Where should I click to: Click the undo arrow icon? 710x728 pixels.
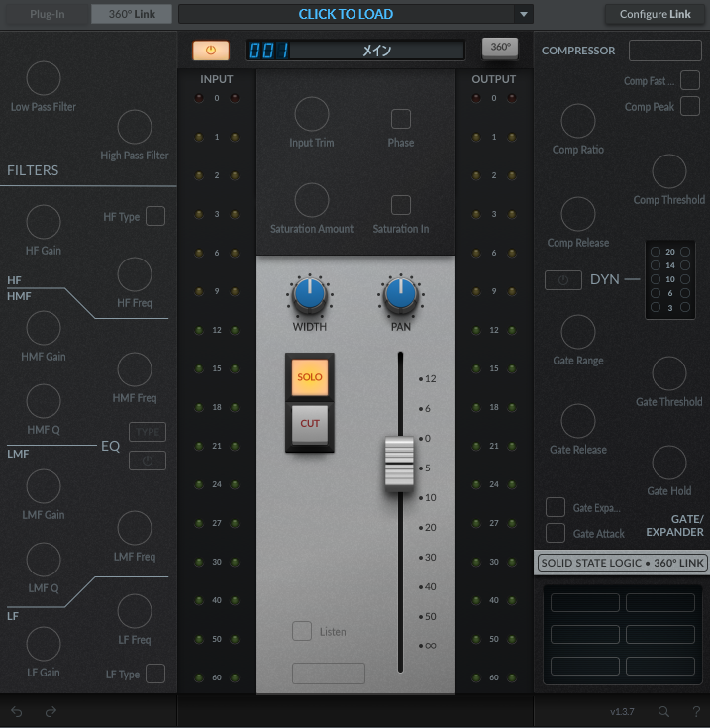[x=17, y=711]
